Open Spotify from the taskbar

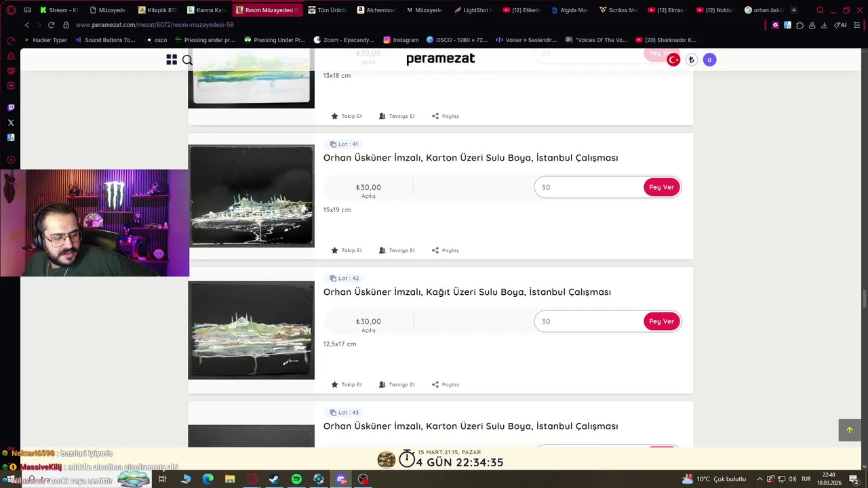[x=296, y=479]
